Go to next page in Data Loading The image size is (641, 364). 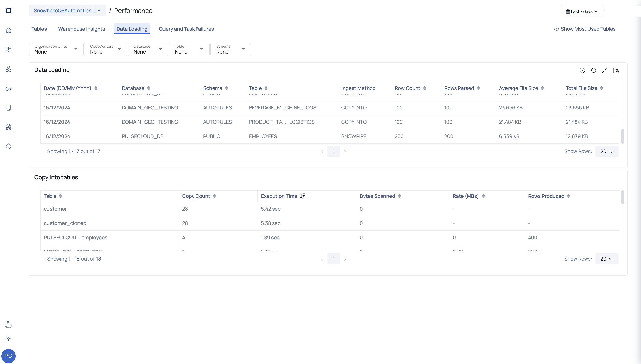(345, 152)
